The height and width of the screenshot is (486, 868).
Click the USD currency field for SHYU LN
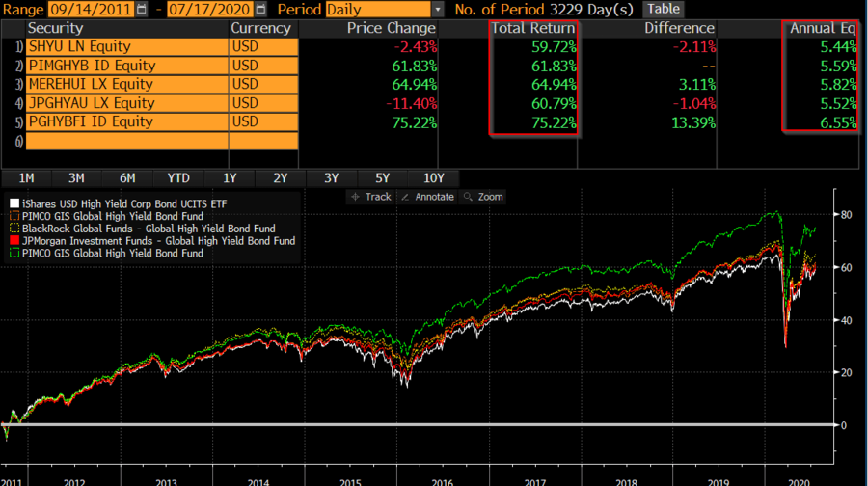(263, 46)
